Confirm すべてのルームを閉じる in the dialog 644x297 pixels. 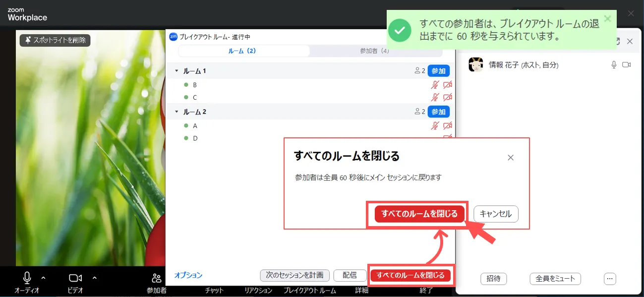pos(419,214)
